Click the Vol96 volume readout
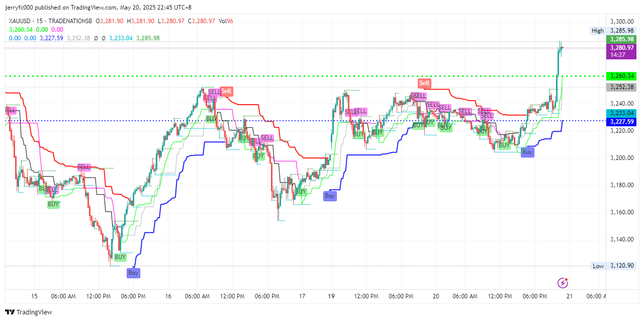644x321 pixels. click(x=226, y=21)
